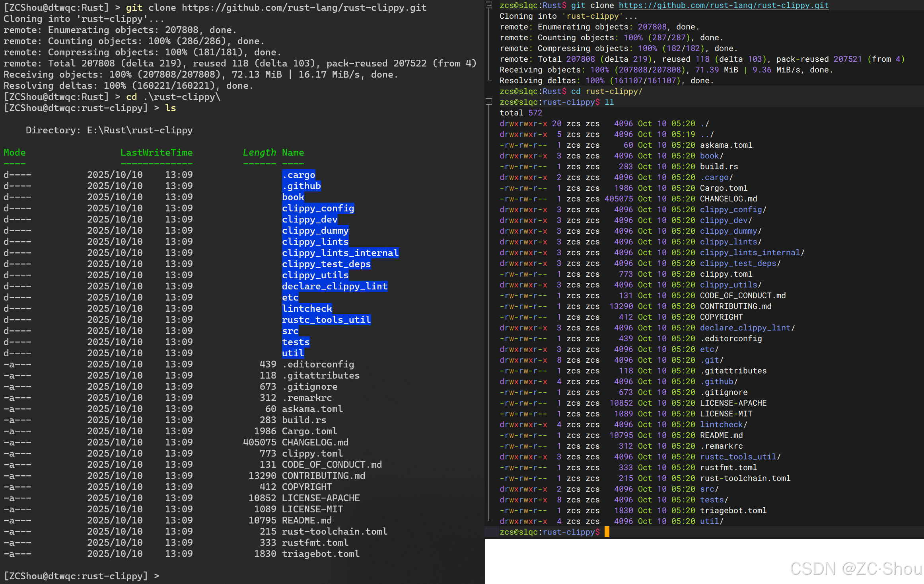Click the Length column header
This screenshot has height=584, width=924.
click(x=259, y=152)
